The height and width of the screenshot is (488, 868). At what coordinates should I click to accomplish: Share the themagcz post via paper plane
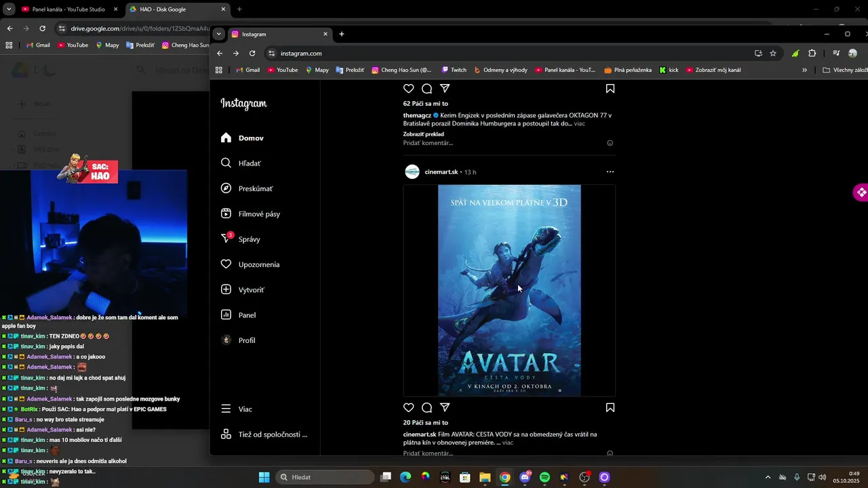tap(445, 89)
